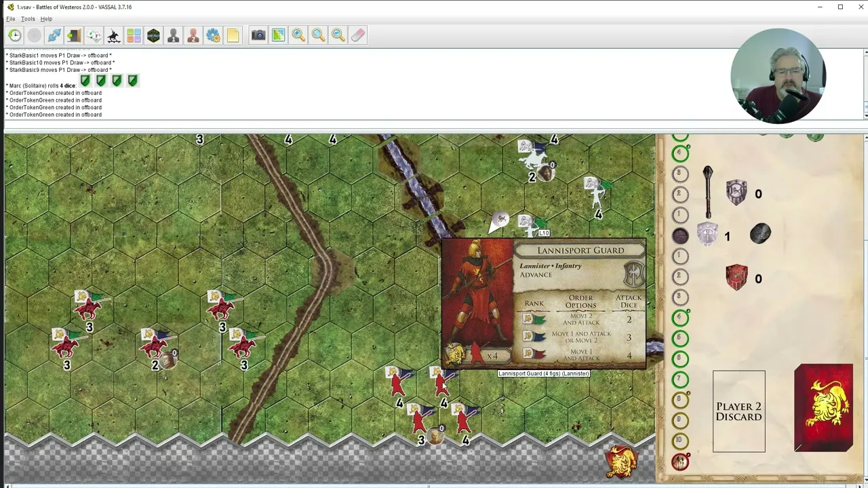This screenshot has height=488, width=868.
Task: Click 'Lannisport Guard (4 figs) (Lannister)' tooltip
Action: point(543,373)
